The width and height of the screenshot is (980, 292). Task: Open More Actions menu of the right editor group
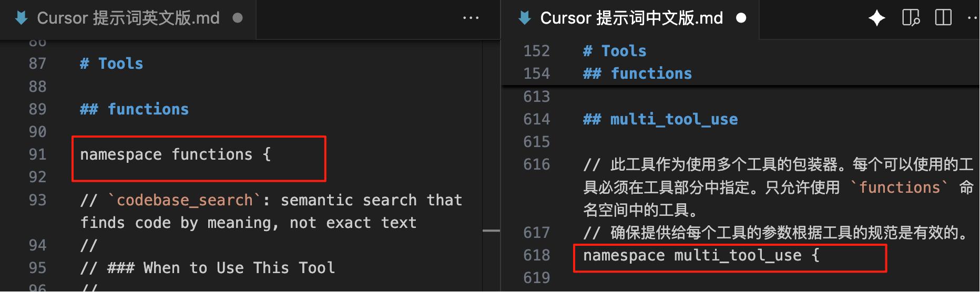tap(973, 18)
